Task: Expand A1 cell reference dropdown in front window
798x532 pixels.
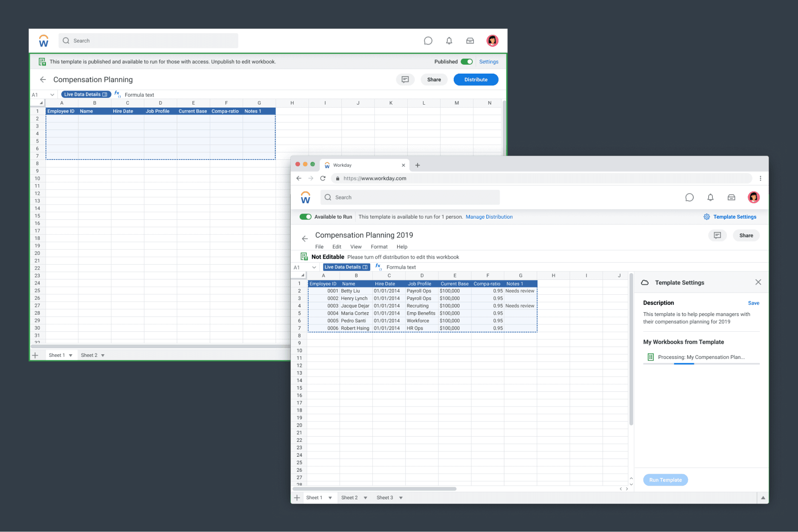Action: [314, 267]
